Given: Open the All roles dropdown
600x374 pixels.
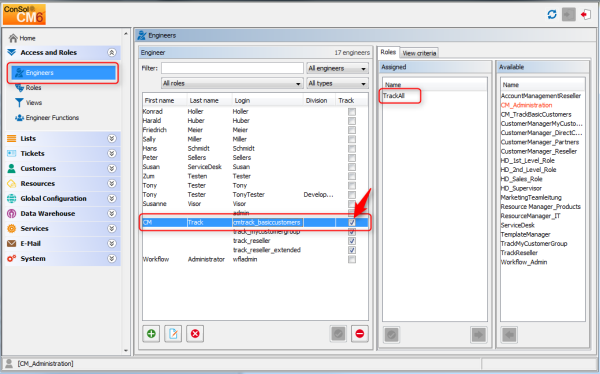Looking at the screenshot, I should tap(232, 83).
